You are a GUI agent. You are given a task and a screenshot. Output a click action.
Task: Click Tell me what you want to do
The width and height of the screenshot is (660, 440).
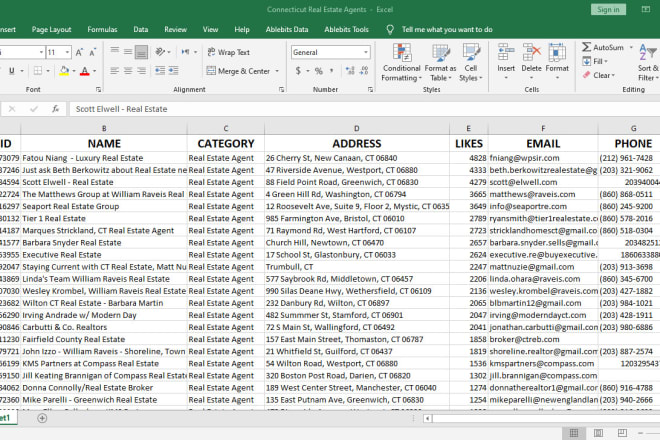[x=447, y=29]
